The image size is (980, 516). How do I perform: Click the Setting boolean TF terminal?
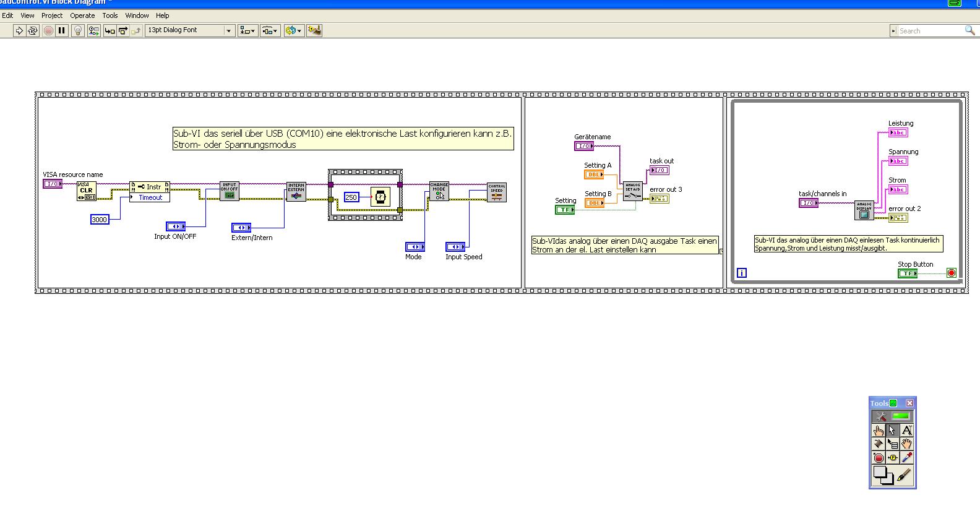[565, 210]
